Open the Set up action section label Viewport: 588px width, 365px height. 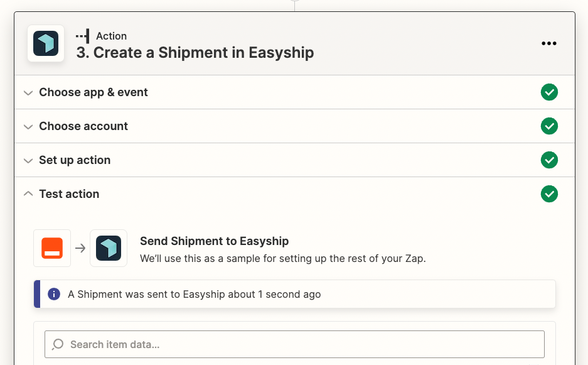(75, 160)
